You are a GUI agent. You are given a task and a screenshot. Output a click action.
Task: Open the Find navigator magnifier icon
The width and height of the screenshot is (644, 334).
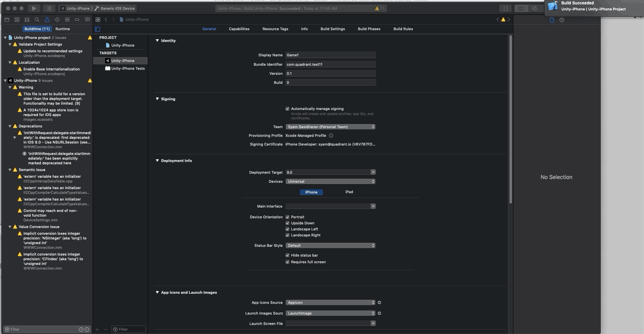[37, 19]
